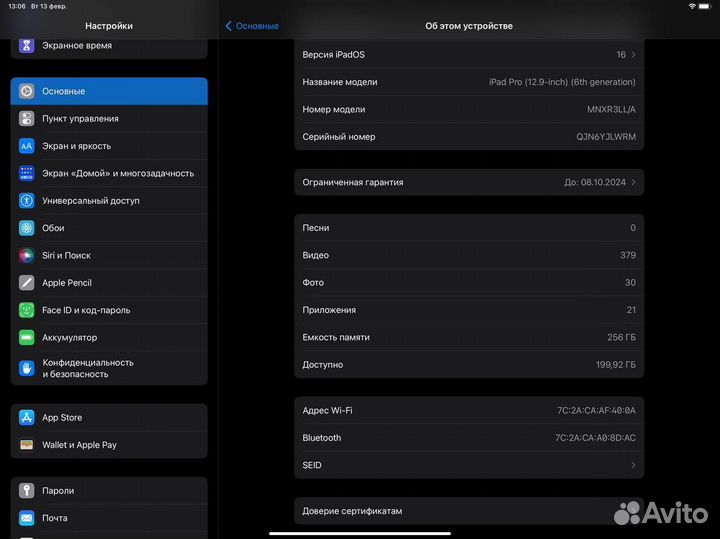Tap the Об этом устройстве title
Viewport: 720px width, 539px height.
coord(469,26)
